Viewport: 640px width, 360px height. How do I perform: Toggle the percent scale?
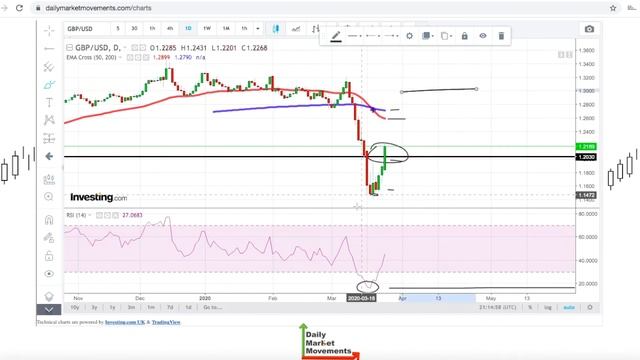(x=530, y=307)
